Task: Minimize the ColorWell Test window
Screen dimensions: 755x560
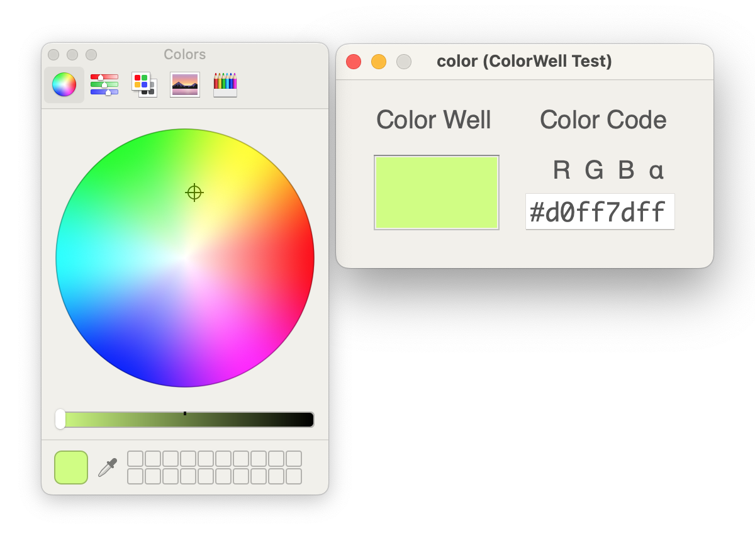Action: tap(379, 62)
